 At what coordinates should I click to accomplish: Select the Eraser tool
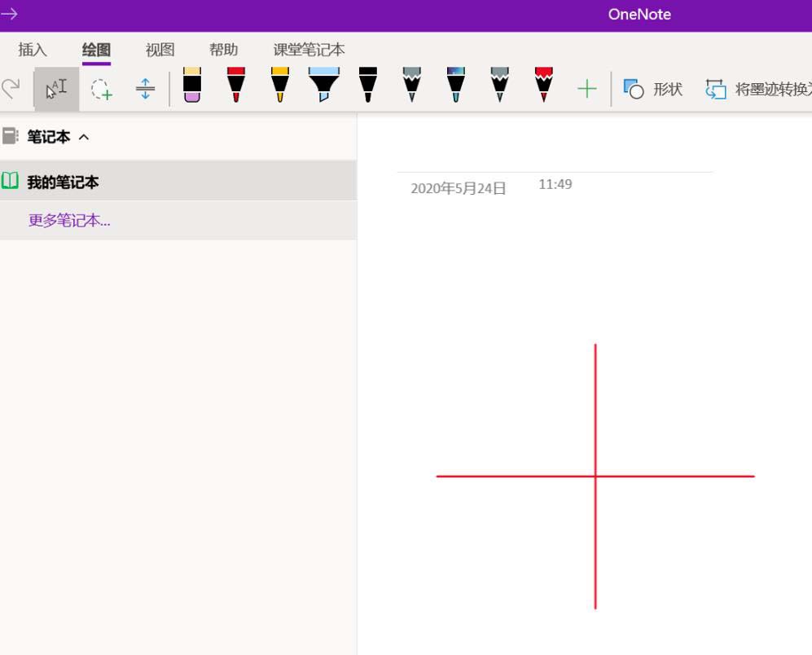point(192,86)
